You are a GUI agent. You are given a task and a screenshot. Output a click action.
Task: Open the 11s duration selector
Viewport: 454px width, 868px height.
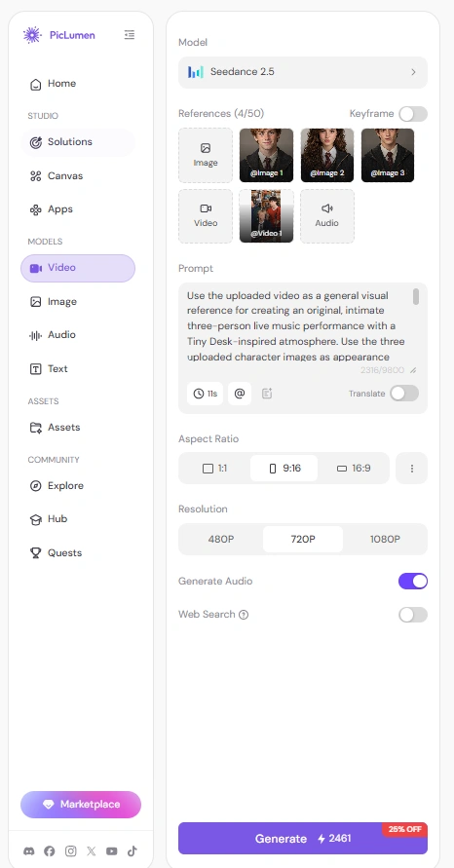tap(205, 394)
